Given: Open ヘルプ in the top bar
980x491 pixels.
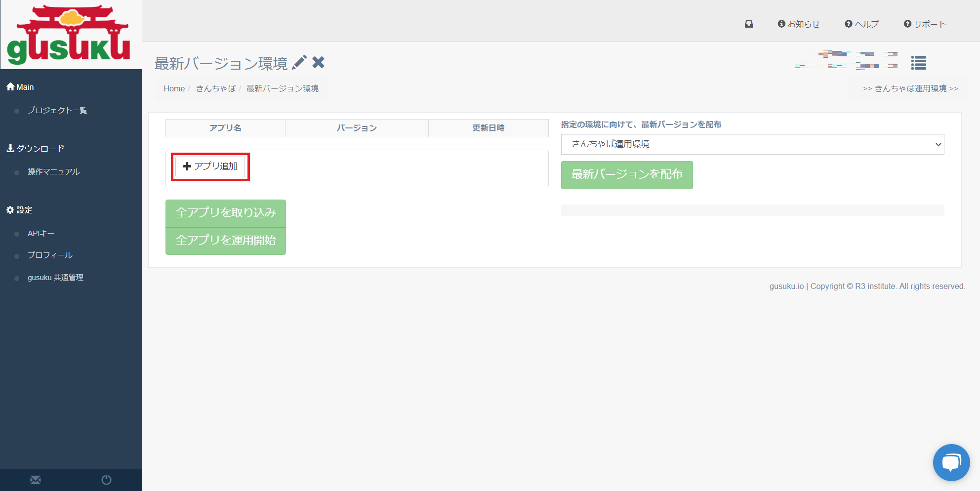Looking at the screenshot, I should [x=862, y=24].
